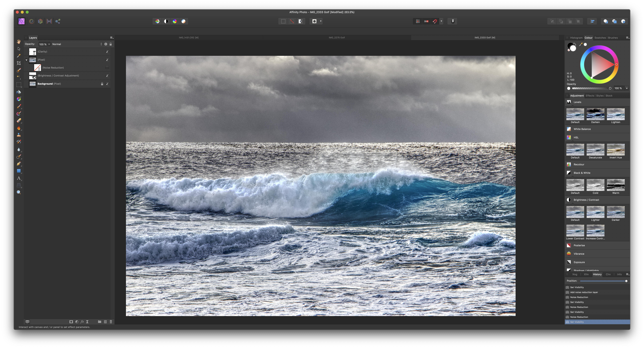
Task: Add a Posterise adjustment
Action: pos(598,246)
